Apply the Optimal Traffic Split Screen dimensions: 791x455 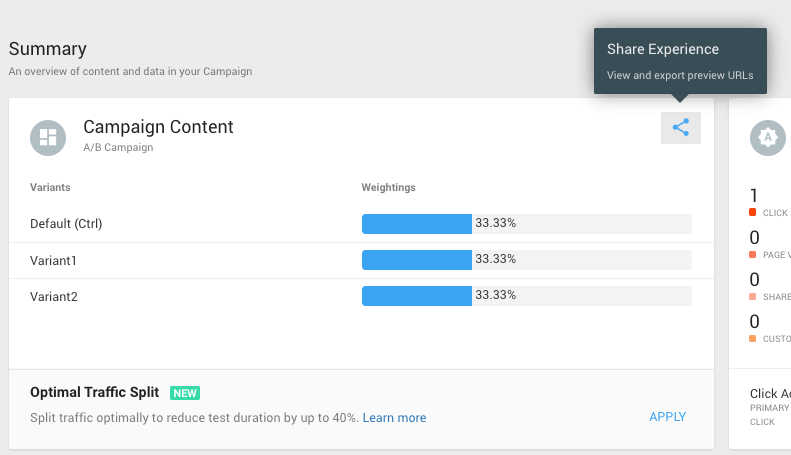click(x=667, y=417)
